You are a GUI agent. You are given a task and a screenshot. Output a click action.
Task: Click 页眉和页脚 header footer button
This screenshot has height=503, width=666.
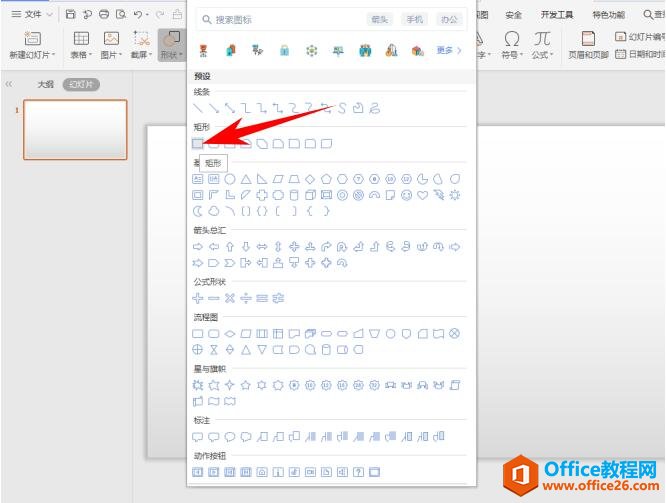pyautogui.click(x=588, y=45)
